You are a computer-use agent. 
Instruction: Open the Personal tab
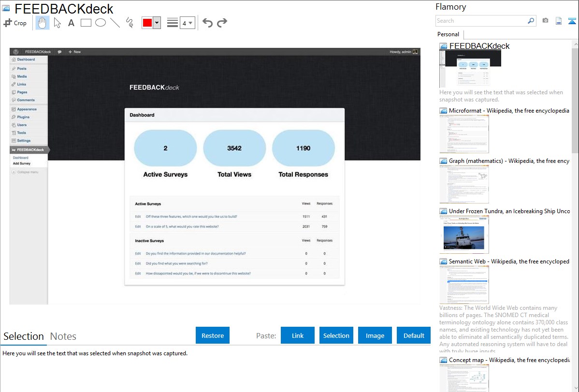click(449, 34)
